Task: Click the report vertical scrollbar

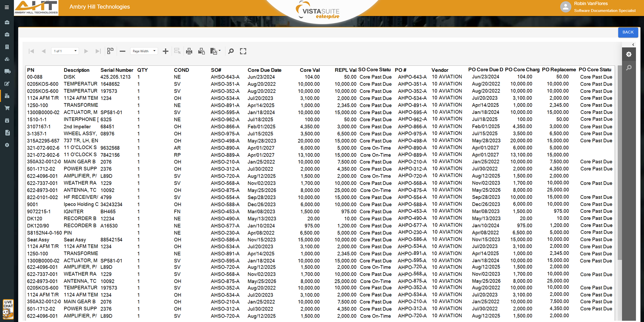Action: tap(620, 168)
